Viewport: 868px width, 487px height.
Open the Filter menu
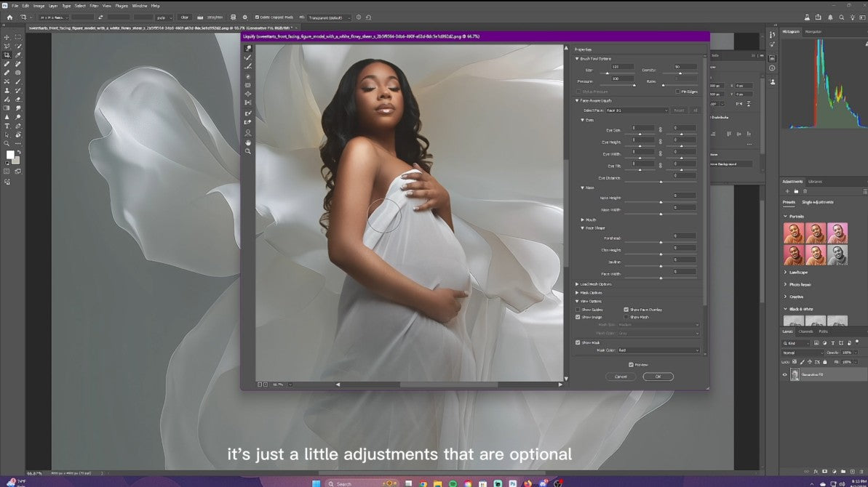point(95,5)
